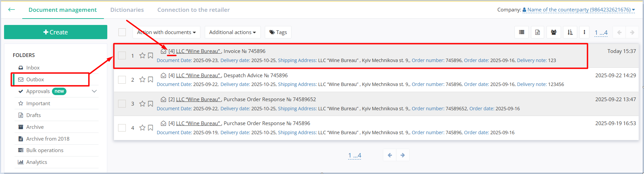Bookmark the Despatch Advice № 745896 row
Viewport: 644px width, 174px height.
click(150, 80)
